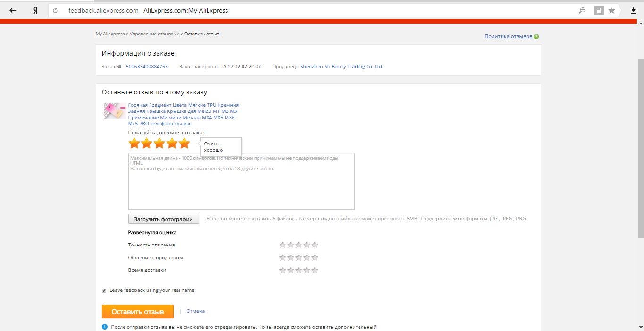Click the Точность описания label
Viewport: 644px width, 331px height.
pyautogui.click(x=151, y=245)
